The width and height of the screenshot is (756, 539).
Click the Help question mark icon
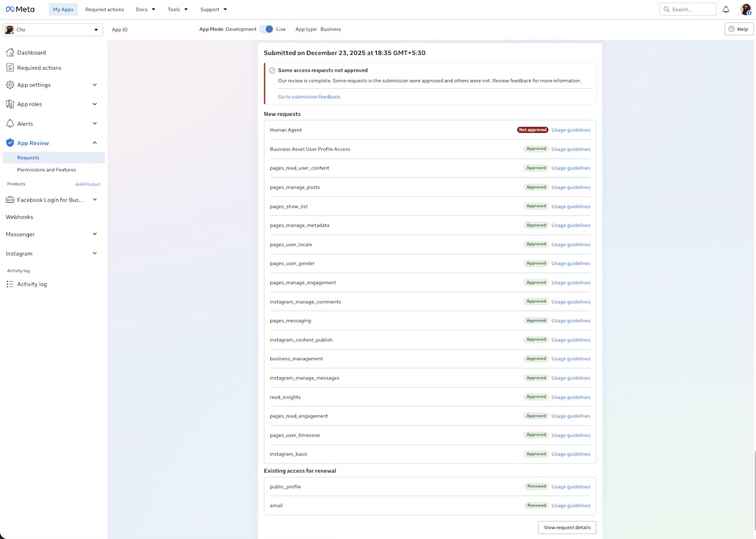pyautogui.click(x=732, y=29)
